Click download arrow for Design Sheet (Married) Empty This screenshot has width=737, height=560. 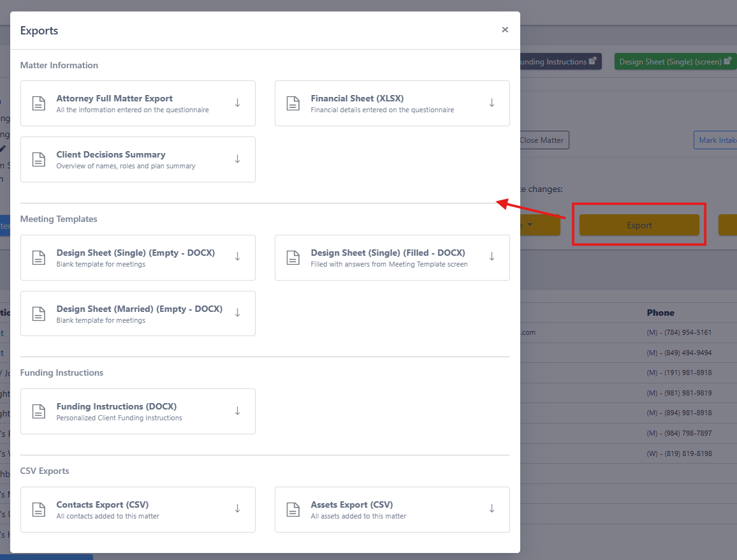(237, 313)
